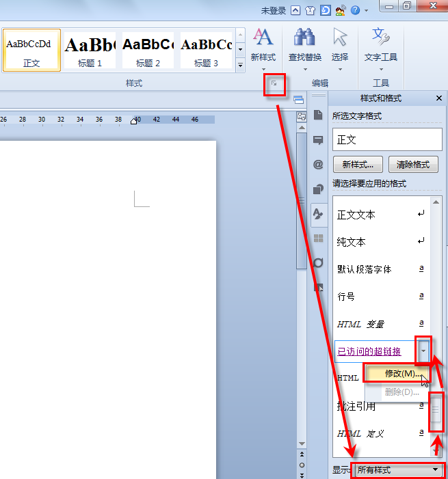Toggle the ruler icon above the vertical scrollbar
Image resolution: width=448 pixels, height=479 pixels.
(x=302, y=117)
